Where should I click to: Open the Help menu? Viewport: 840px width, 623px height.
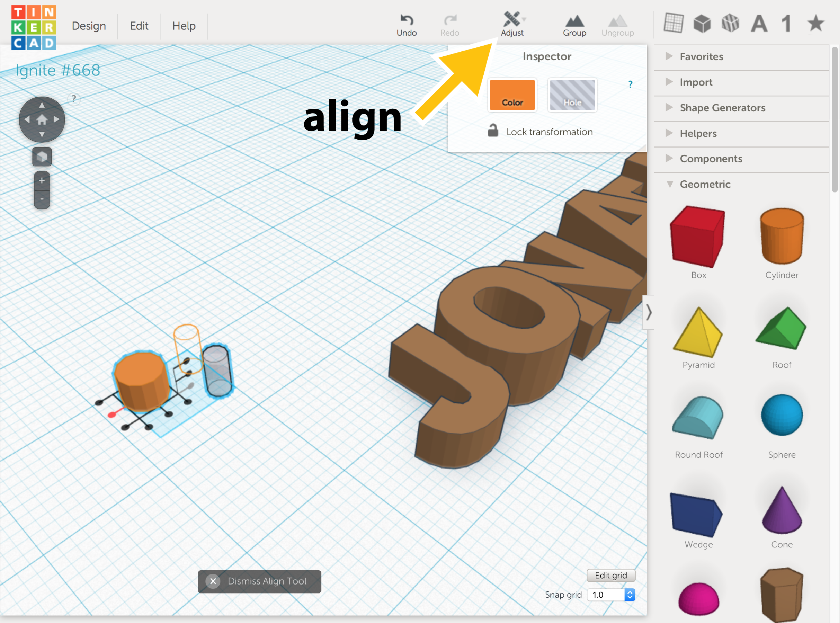pyautogui.click(x=184, y=26)
